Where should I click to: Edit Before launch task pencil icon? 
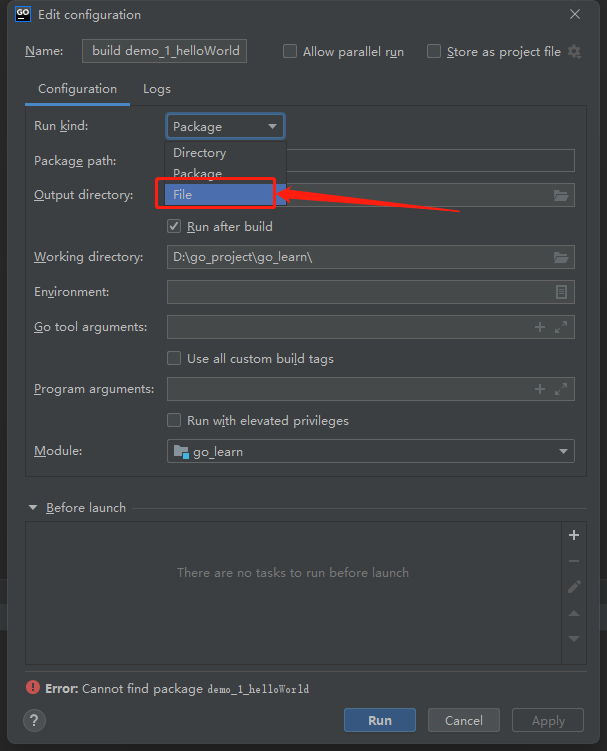574,587
